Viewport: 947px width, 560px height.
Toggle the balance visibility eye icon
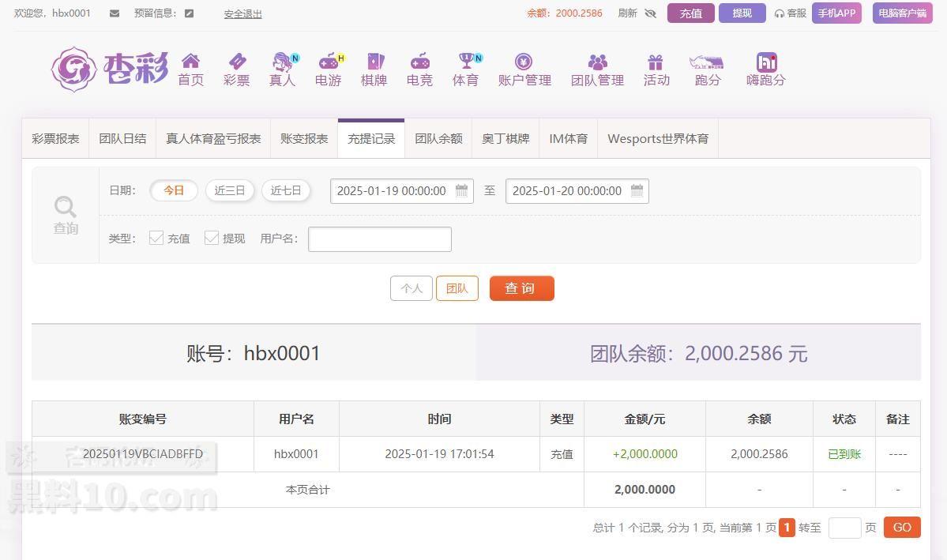click(650, 13)
